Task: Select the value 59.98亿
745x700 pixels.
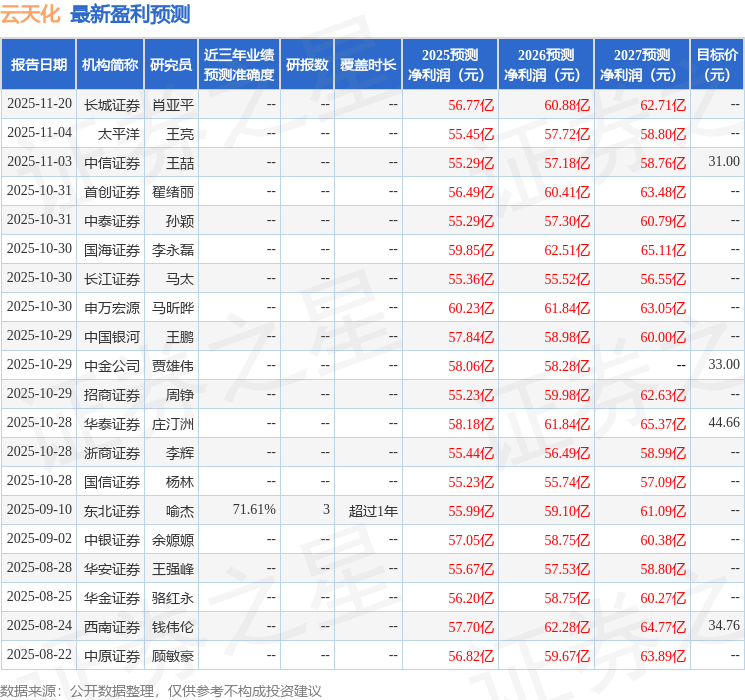Action: tap(567, 394)
